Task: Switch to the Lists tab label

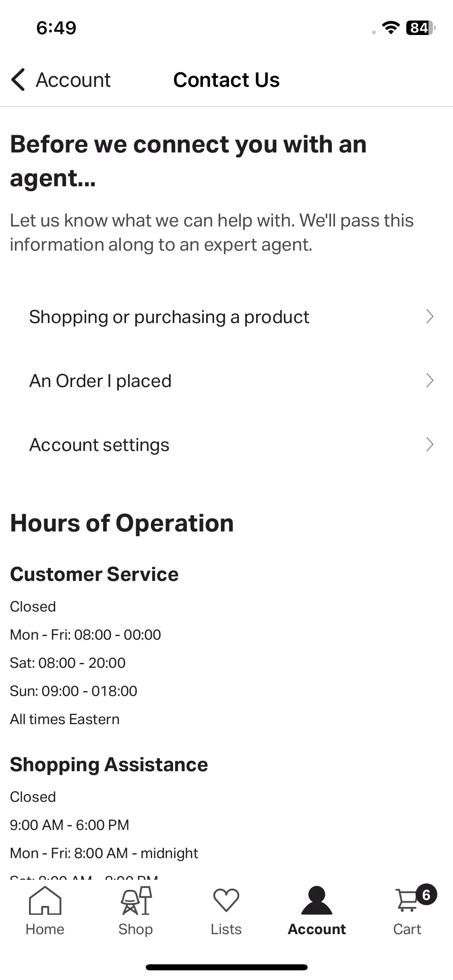Action: (226, 929)
